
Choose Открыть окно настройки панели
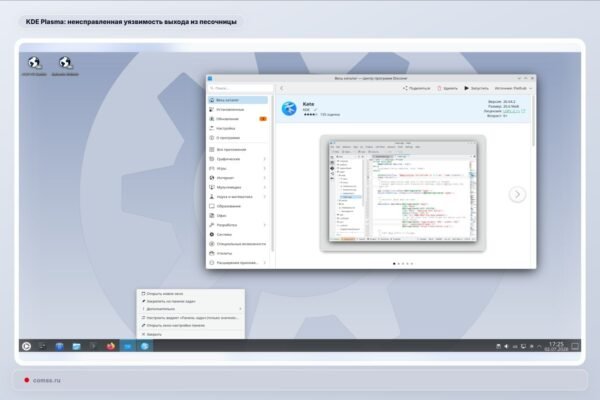click(x=191, y=325)
